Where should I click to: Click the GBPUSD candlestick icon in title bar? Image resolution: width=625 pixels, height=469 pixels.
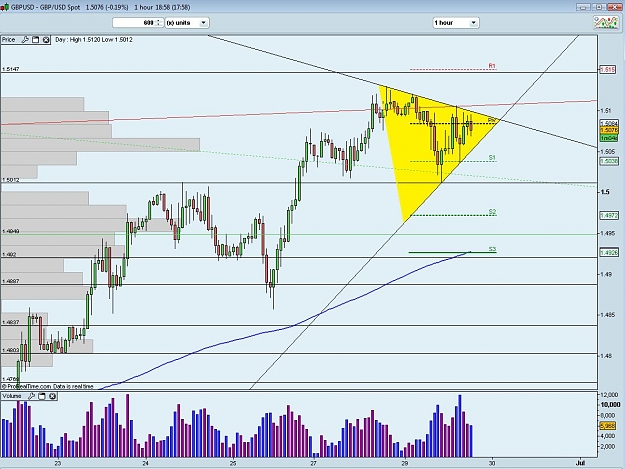click(5, 7)
